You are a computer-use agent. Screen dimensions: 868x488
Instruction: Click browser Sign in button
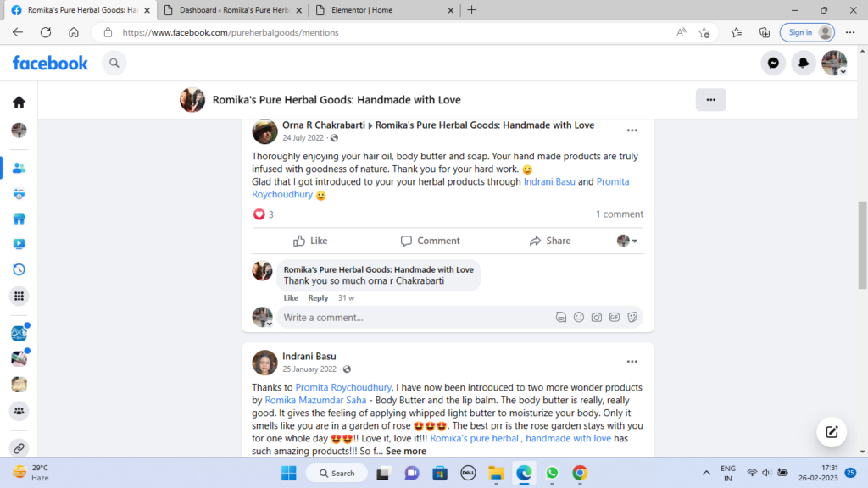pos(807,33)
